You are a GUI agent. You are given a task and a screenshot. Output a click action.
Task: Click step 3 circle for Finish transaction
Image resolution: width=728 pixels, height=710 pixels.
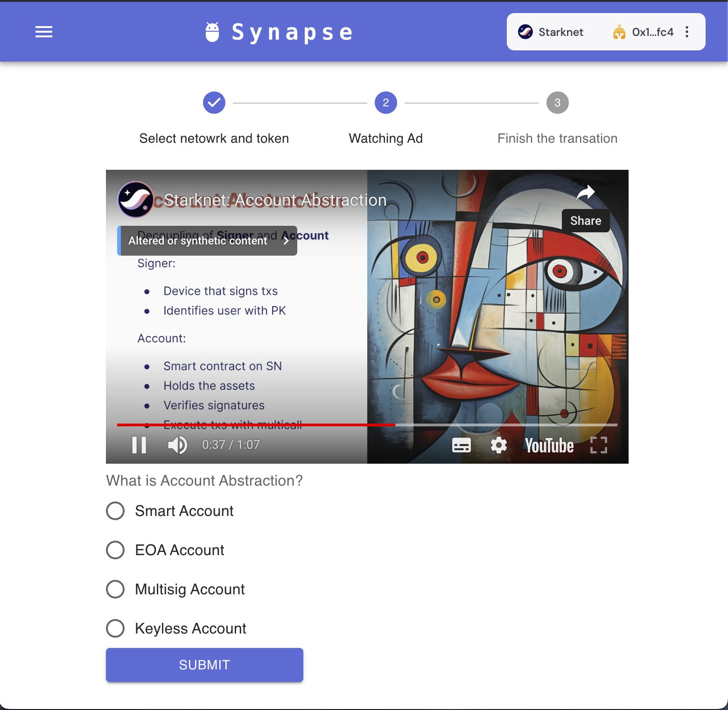coord(558,103)
